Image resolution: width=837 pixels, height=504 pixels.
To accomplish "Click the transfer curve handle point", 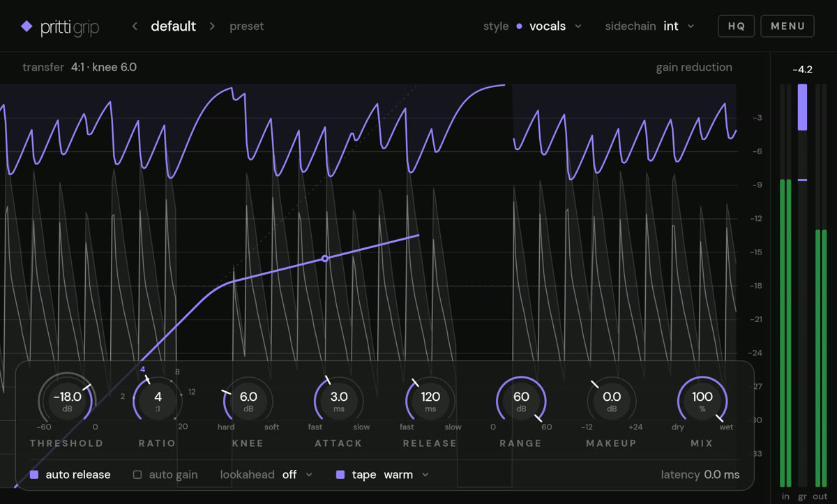I will click(x=325, y=259).
